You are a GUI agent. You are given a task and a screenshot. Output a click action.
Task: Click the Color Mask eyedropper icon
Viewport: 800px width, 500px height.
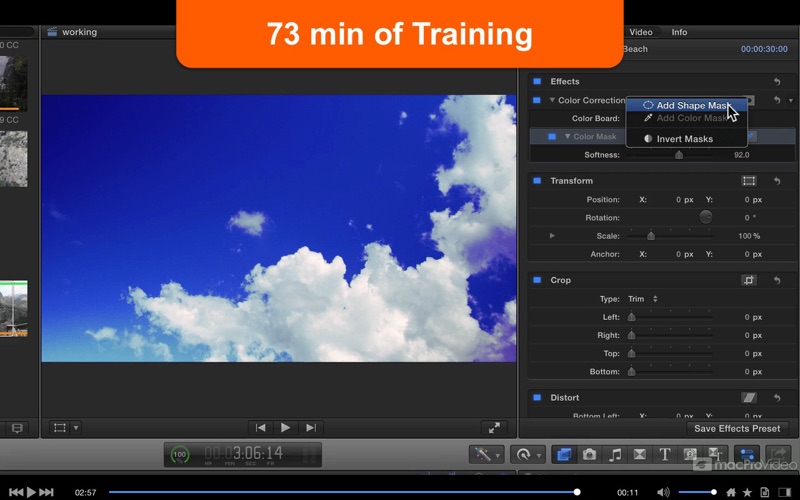click(x=752, y=136)
